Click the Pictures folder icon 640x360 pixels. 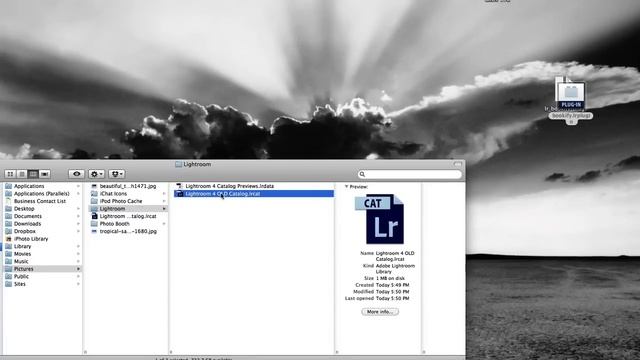tap(9, 269)
